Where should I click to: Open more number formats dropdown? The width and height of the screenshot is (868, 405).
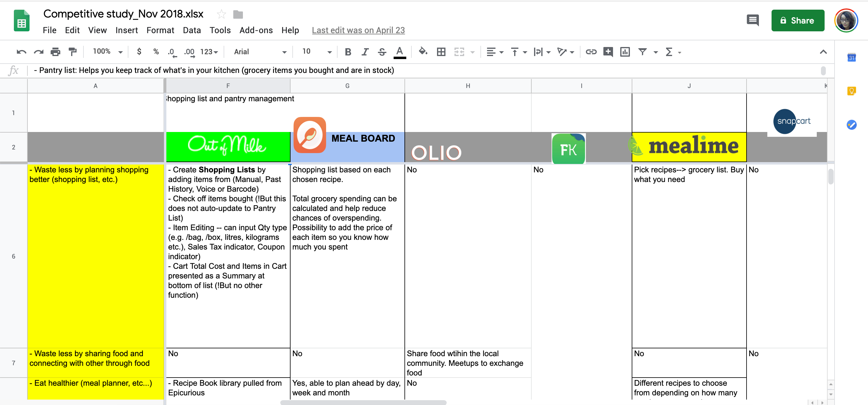coord(209,52)
